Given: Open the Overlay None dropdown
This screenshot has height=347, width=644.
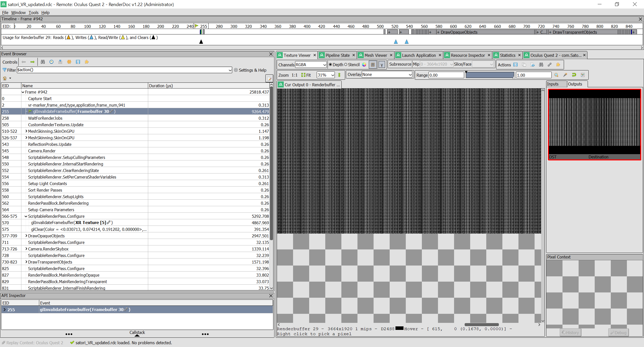Looking at the screenshot, I should (x=387, y=74).
